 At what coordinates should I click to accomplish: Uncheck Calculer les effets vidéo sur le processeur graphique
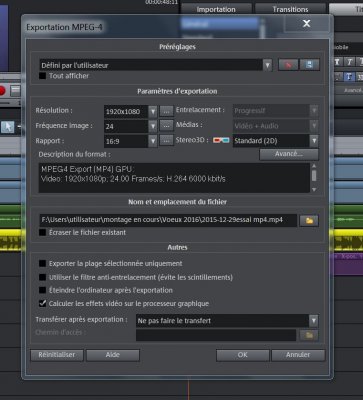point(42,303)
